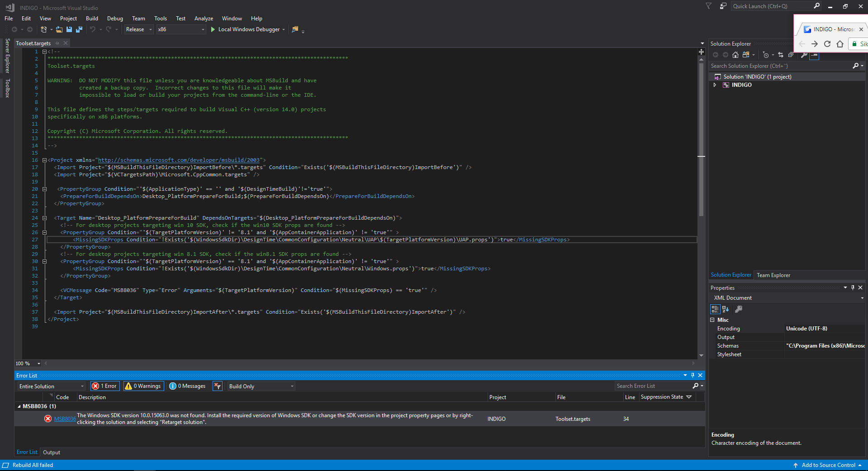This screenshot has height=471, width=868.
Task: Click the Chrome reload icon
Action: tap(827, 44)
